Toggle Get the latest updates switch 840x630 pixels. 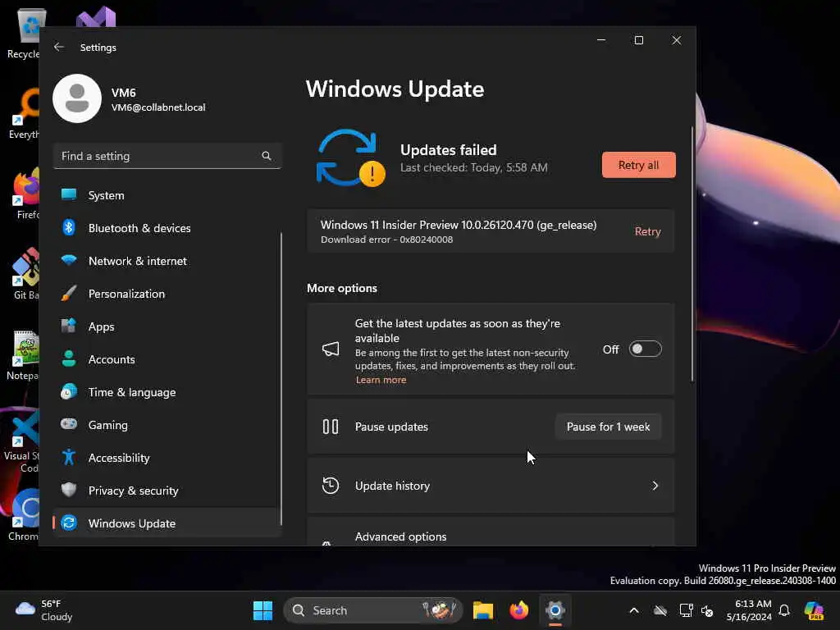645,349
